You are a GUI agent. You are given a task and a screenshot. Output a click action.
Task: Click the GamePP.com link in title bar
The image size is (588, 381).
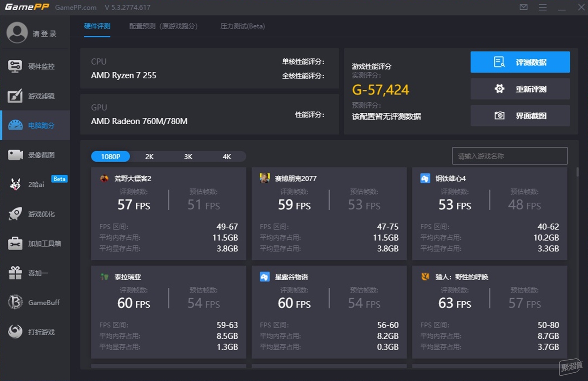pos(76,7)
